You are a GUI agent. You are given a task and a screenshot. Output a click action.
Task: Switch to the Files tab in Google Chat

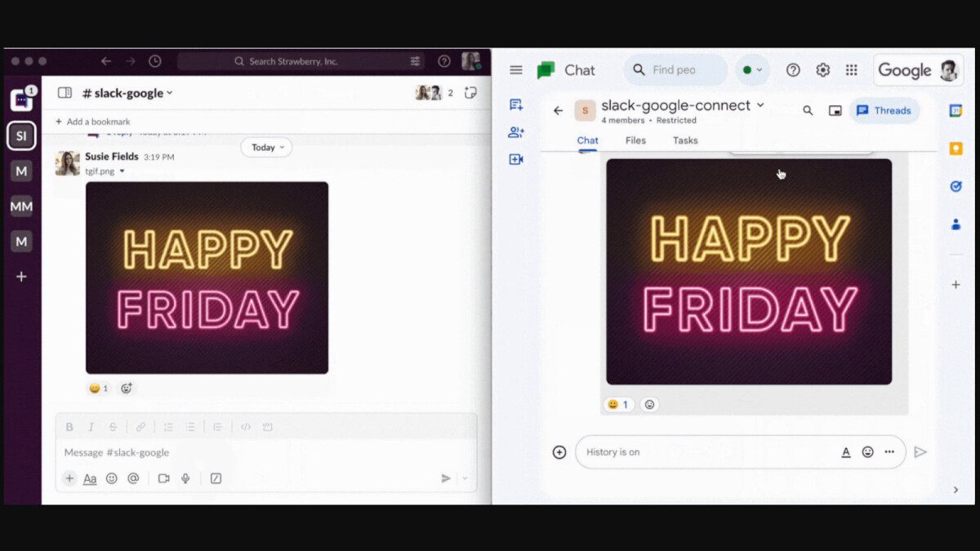635,140
